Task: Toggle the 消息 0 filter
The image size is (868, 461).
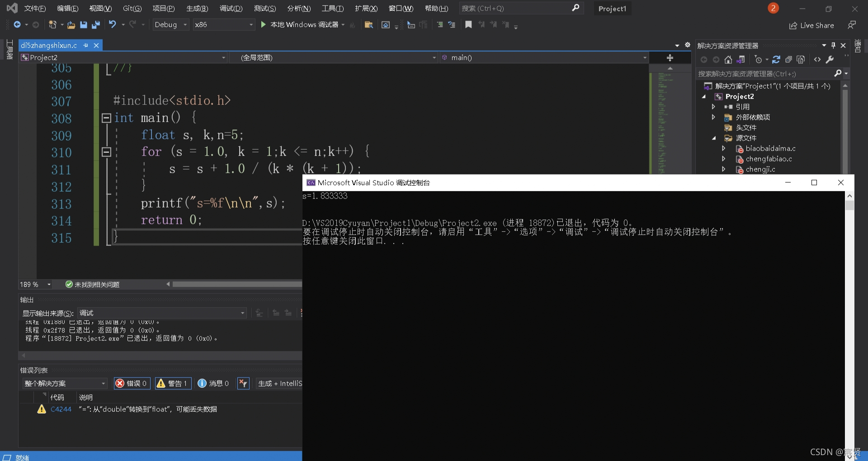Action: click(x=213, y=383)
